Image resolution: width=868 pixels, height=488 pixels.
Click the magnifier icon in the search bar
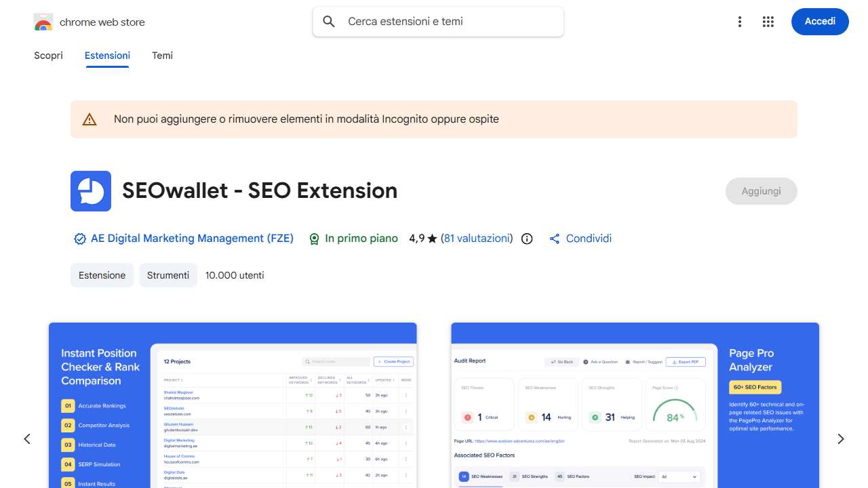coord(329,21)
